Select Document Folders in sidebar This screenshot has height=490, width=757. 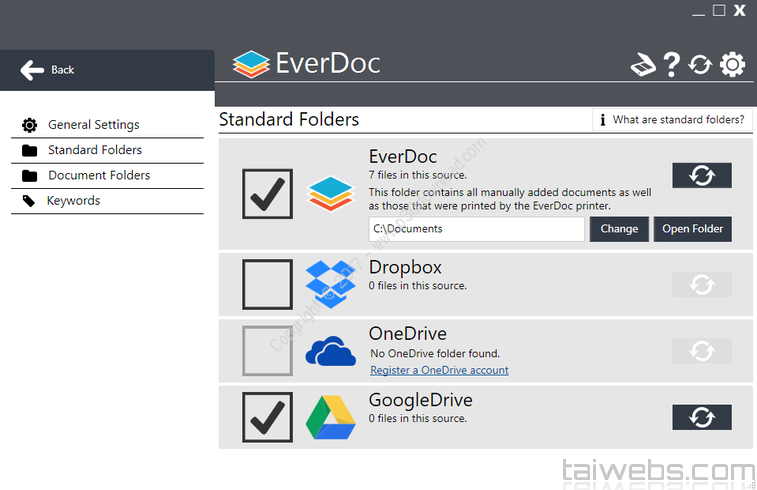(99, 175)
